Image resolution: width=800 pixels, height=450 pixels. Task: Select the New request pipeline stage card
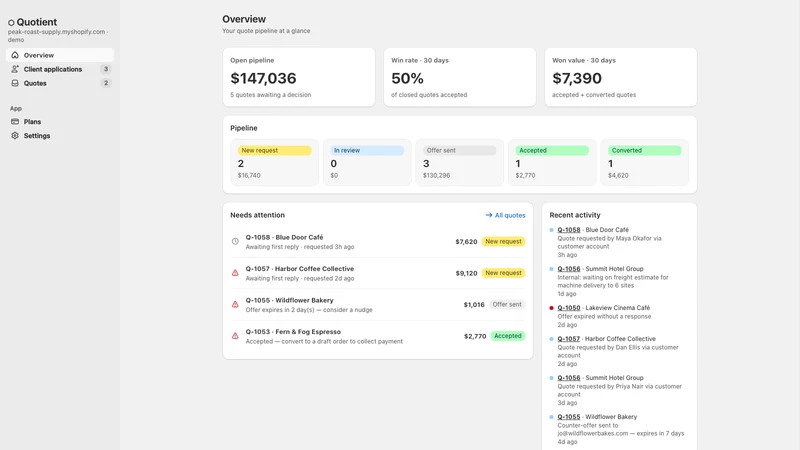(274, 162)
